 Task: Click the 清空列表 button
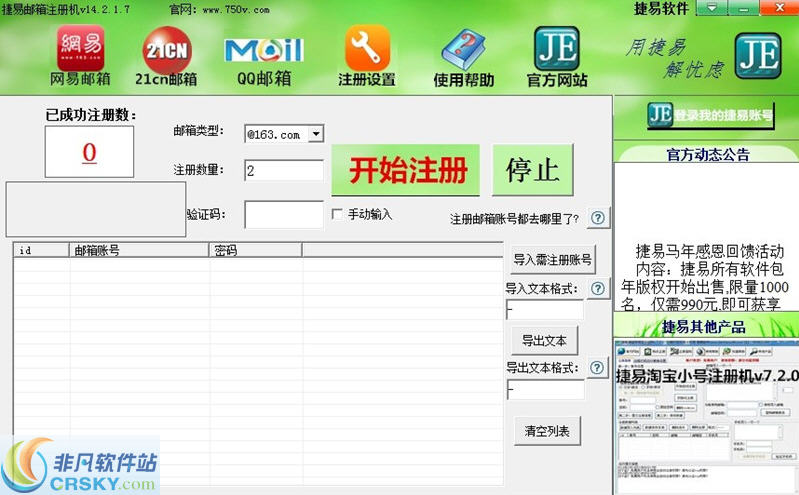[547, 431]
